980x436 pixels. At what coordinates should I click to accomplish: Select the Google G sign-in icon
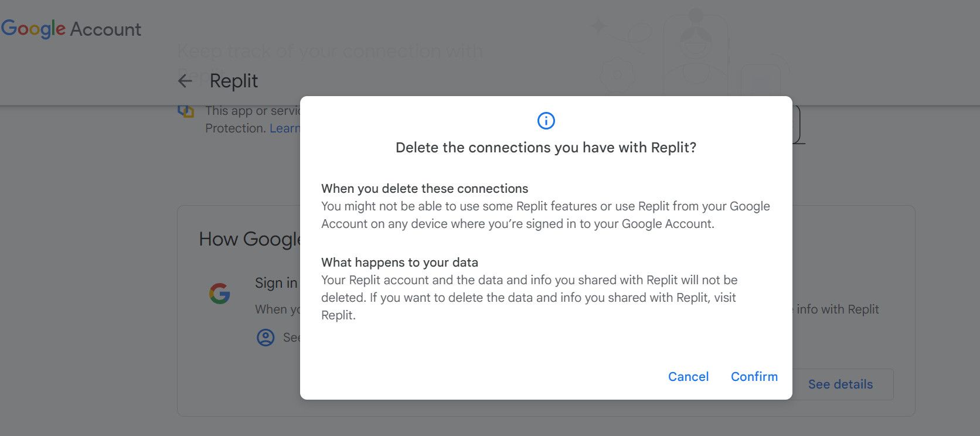point(220,294)
